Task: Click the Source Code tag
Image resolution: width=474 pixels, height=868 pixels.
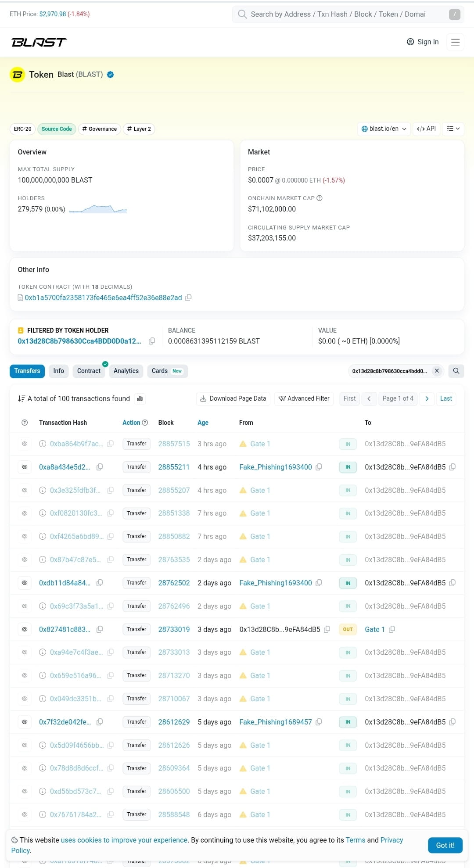Action: tap(57, 129)
